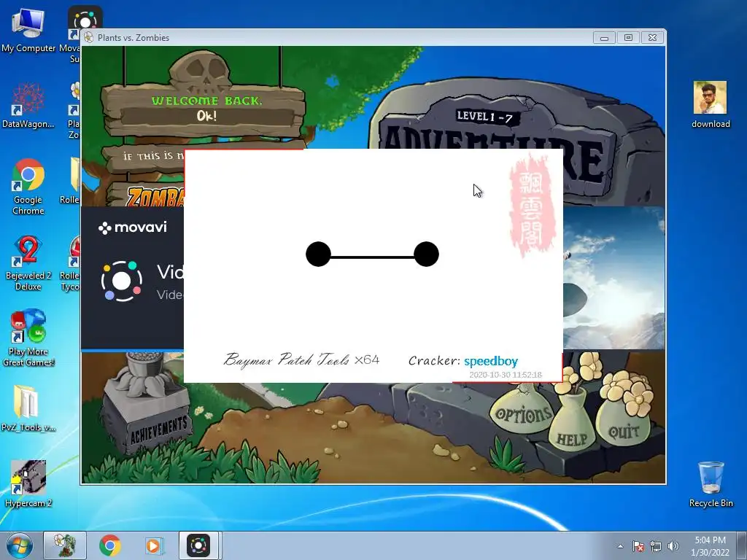Click Baymax Patch Tools x64 text
This screenshot has width=747, height=560.
(x=301, y=359)
